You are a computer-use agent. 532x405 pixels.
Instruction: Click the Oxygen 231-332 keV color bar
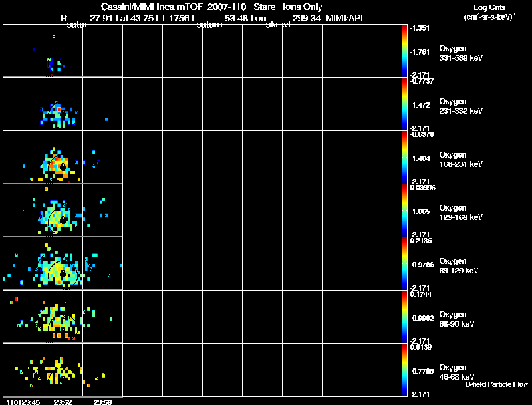(x=404, y=104)
